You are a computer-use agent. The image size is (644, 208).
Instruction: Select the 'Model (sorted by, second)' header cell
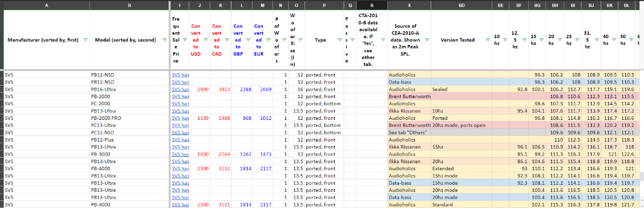tap(130, 40)
